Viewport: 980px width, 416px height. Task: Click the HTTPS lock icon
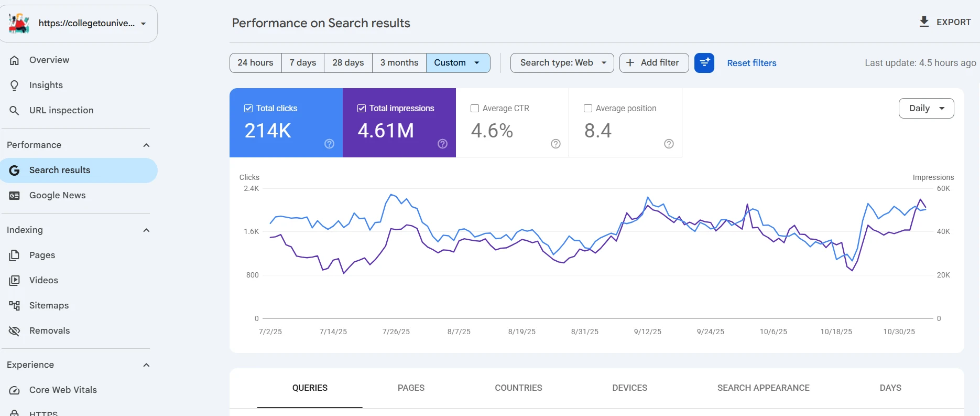pyautogui.click(x=15, y=413)
